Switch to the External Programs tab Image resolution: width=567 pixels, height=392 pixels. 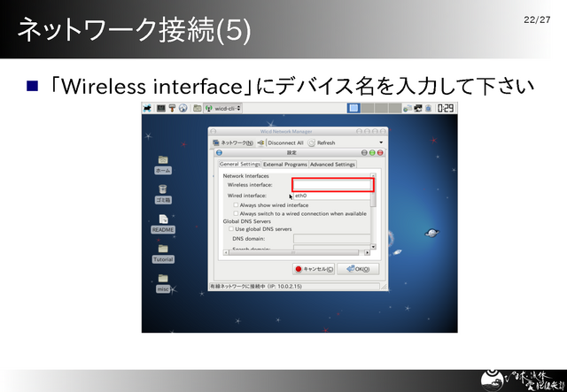(285, 165)
